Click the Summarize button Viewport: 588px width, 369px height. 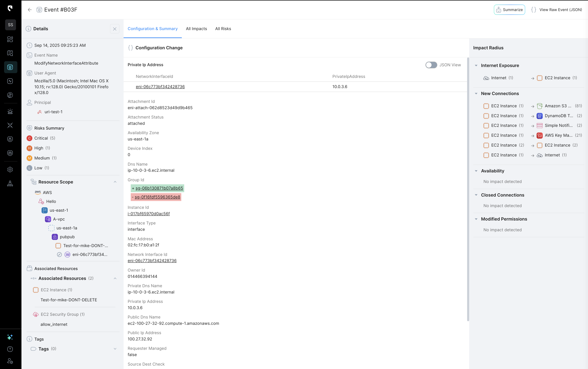(509, 10)
